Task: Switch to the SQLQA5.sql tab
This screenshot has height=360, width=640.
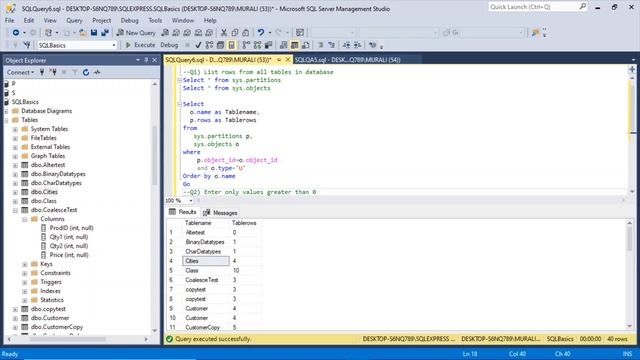Action: pos(347,60)
